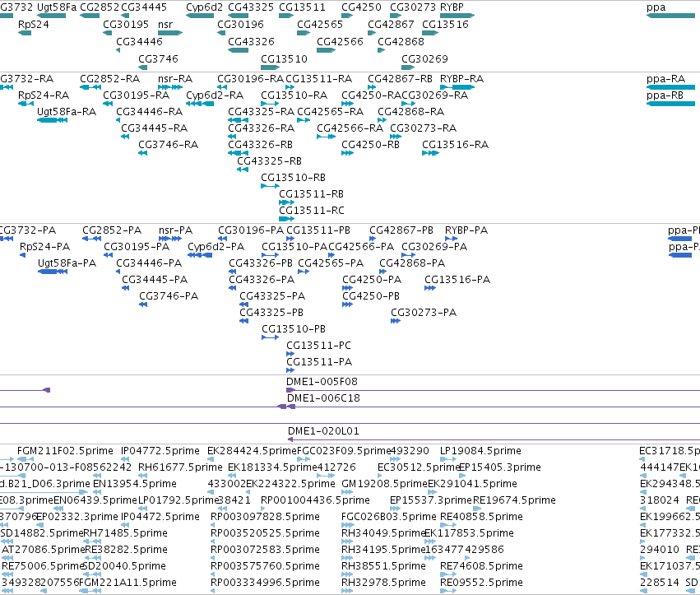Select the "RYBP-RA" transcript label

(x=461, y=79)
